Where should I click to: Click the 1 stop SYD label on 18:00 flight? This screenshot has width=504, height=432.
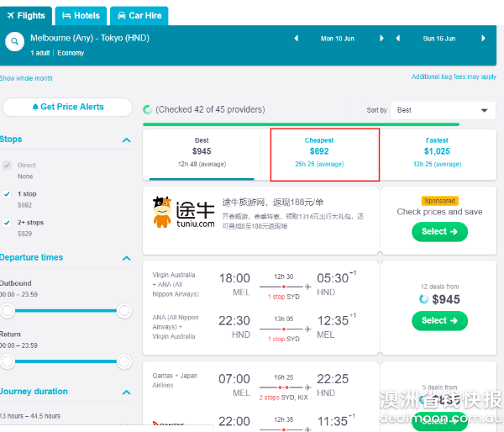coord(284,297)
